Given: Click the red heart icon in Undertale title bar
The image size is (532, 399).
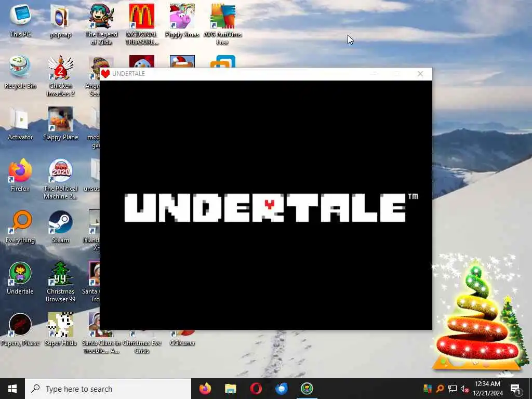Looking at the screenshot, I should click(105, 74).
